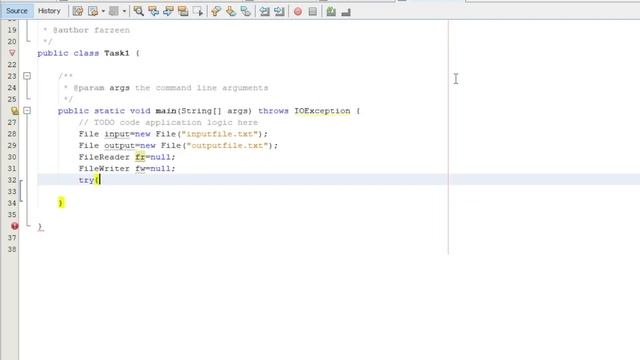Collapse the main method fold at line 26
640x360 pixels.
click(x=27, y=111)
